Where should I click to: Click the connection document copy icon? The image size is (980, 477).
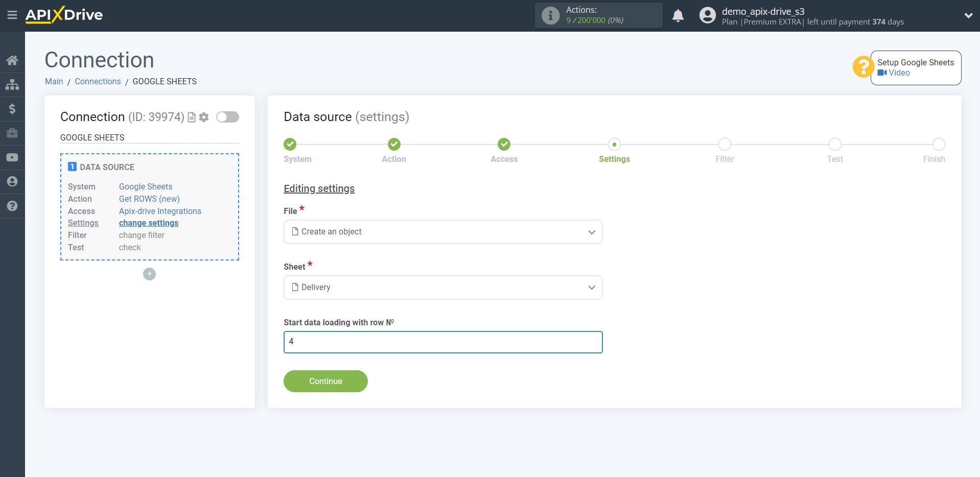point(192,117)
